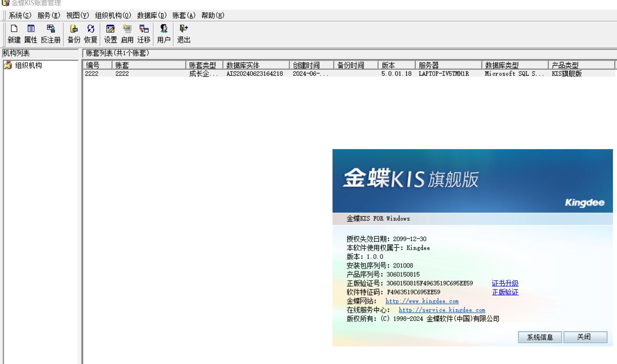Click 关闭 to close the About dialog
Screen dimensions: 617x364
(585, 337)
